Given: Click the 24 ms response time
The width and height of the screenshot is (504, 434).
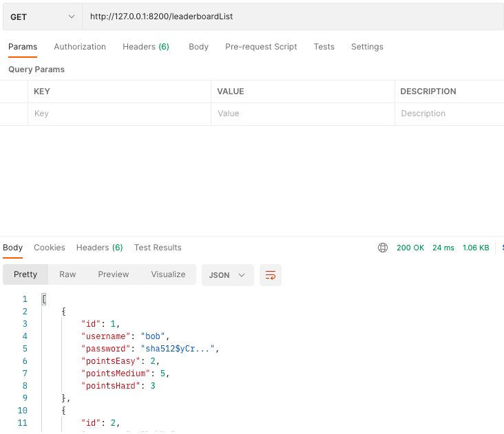Looking at the screenshot, I should [443, 248].
